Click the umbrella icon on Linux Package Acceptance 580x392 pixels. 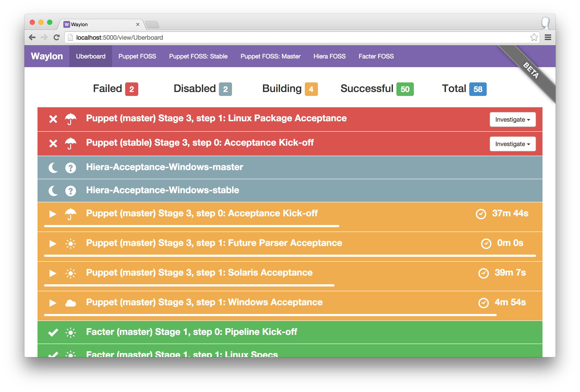(x=71, y=119)
